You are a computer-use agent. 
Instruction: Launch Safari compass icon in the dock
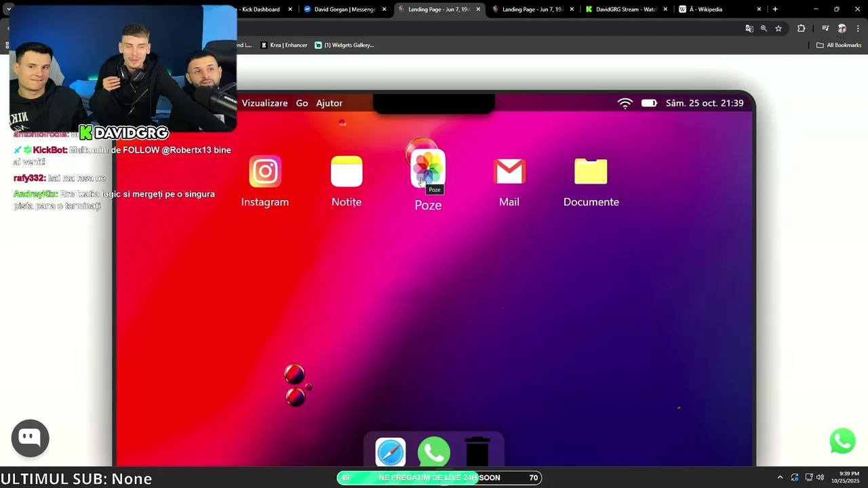point(391,453)
